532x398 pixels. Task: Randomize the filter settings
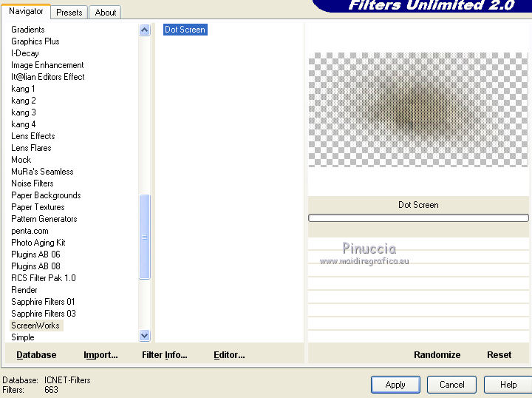437,355
